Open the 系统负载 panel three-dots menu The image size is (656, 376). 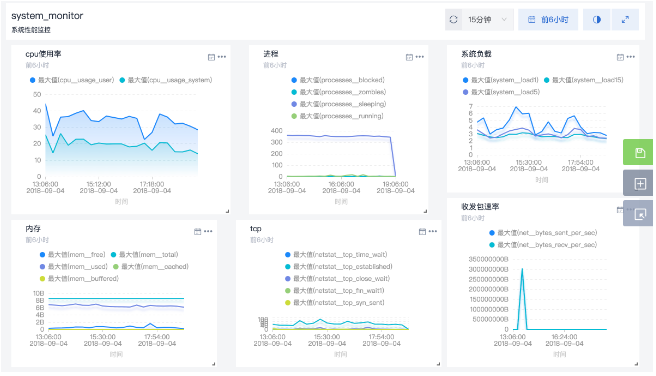tap(631, 57)
